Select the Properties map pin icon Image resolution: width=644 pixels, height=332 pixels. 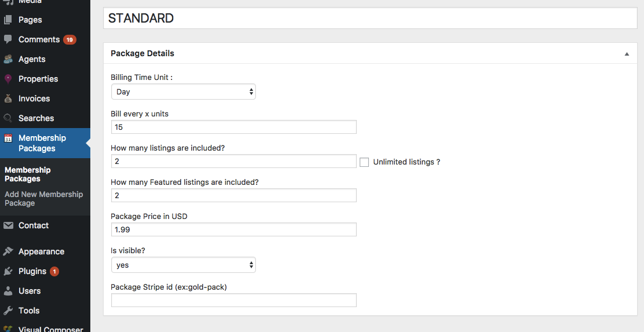click(8, 78)
